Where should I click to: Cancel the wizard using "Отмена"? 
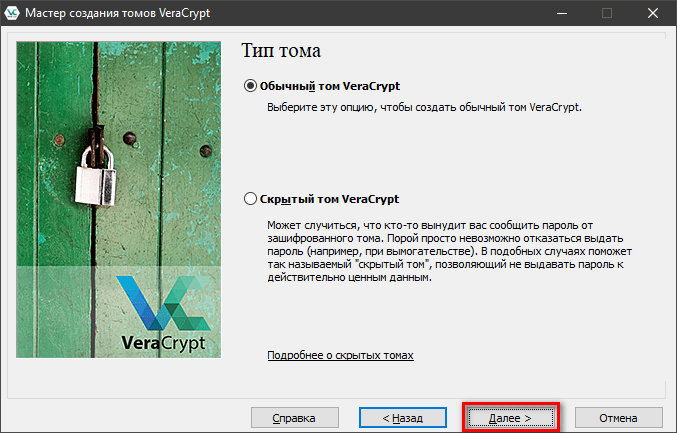[618, 415]
